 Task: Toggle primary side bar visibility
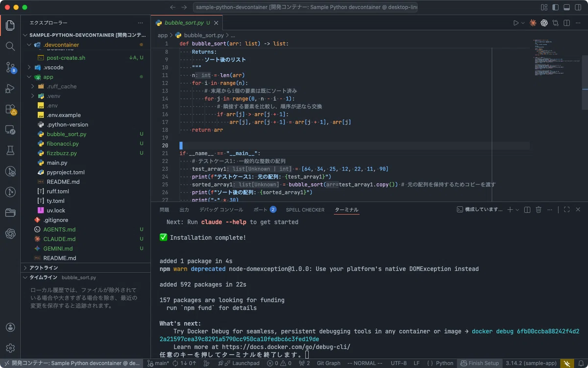[555, 7]
